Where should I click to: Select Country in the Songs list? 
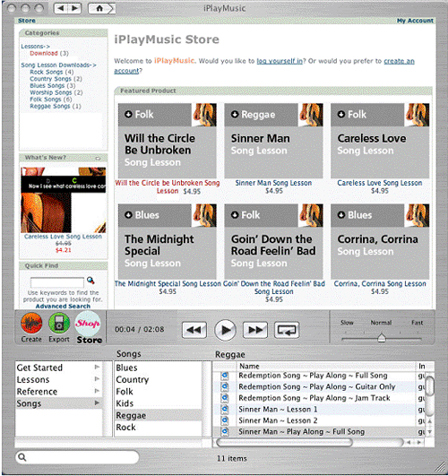pyautogui.click(x=133, y=379)
